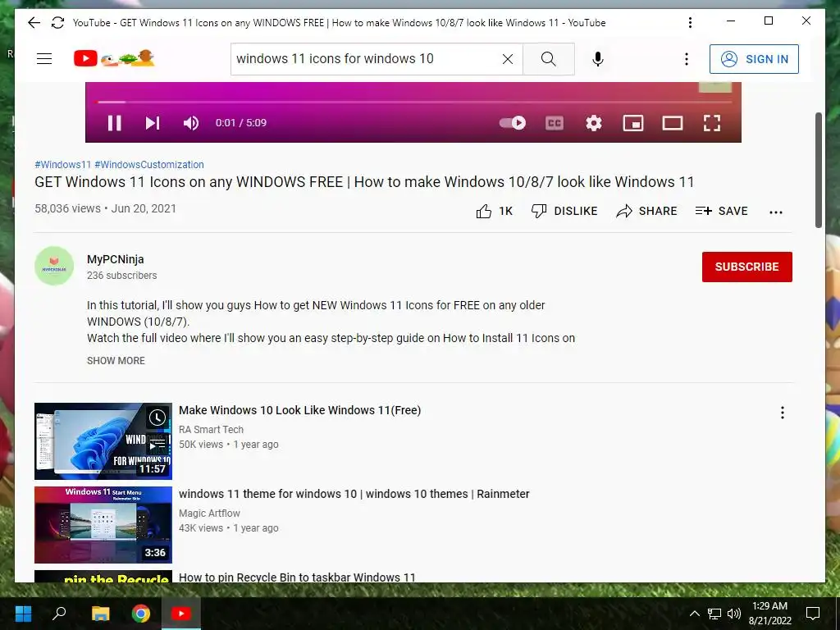Open 'How to pin Recycle Bin to taskbar' title

(x=297, y=577)
